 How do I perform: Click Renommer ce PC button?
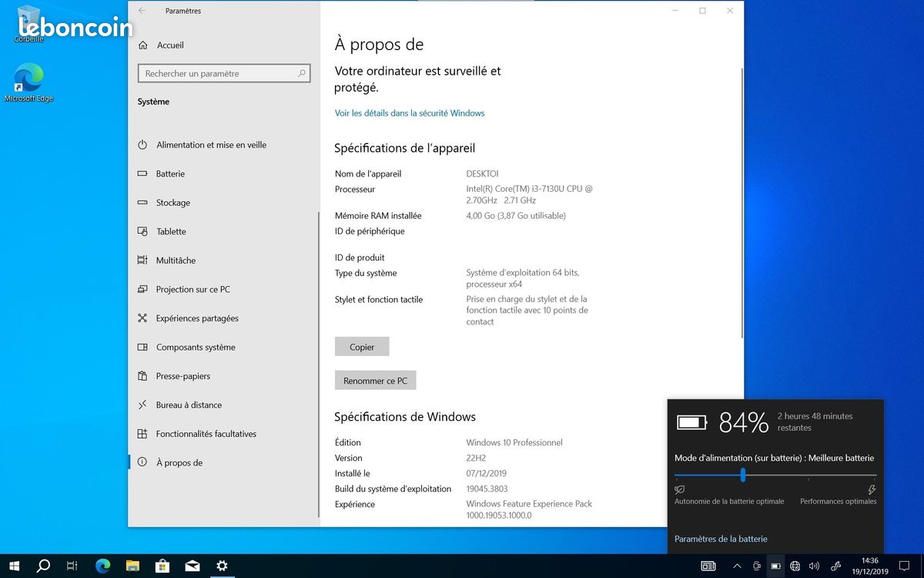click(x=376, y=381)
